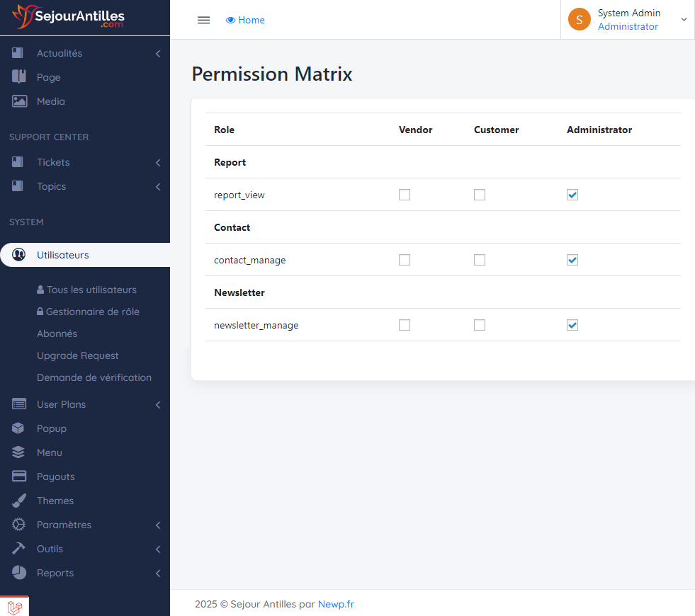
Task: Enable report_view for Vendor role
Action: click(405, 195)
